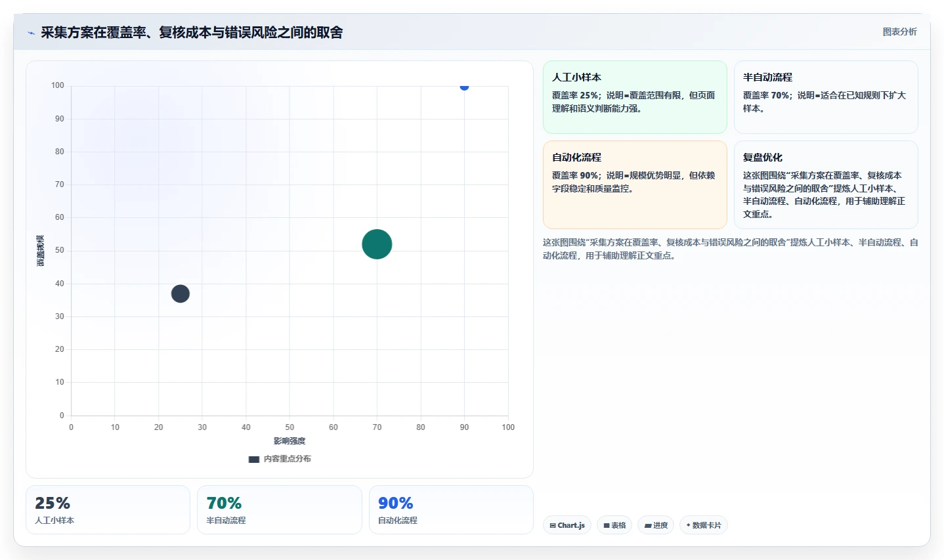Open the 人工小样本 info card
The image size is (944, 560).
(x=635, y=97)
